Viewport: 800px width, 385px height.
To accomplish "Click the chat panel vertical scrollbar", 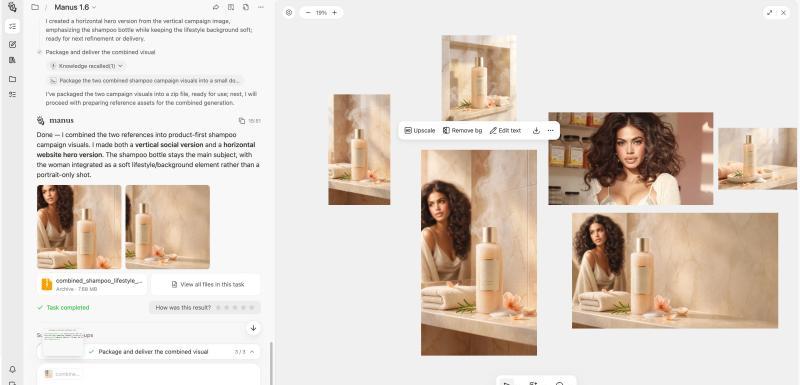I will pyautogui.click(x=271, y=363).
